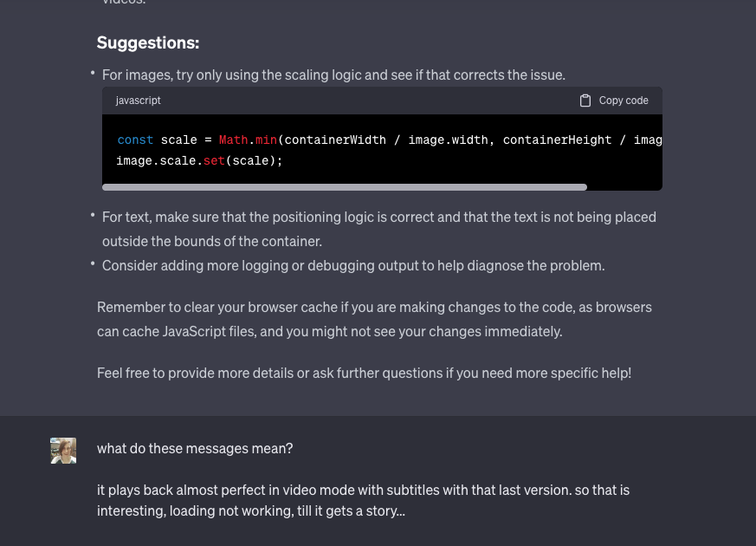Screen dimensions: 756x546
Task: Click 'containerHeight' in the code line
Action: click(x=557, y=140)
